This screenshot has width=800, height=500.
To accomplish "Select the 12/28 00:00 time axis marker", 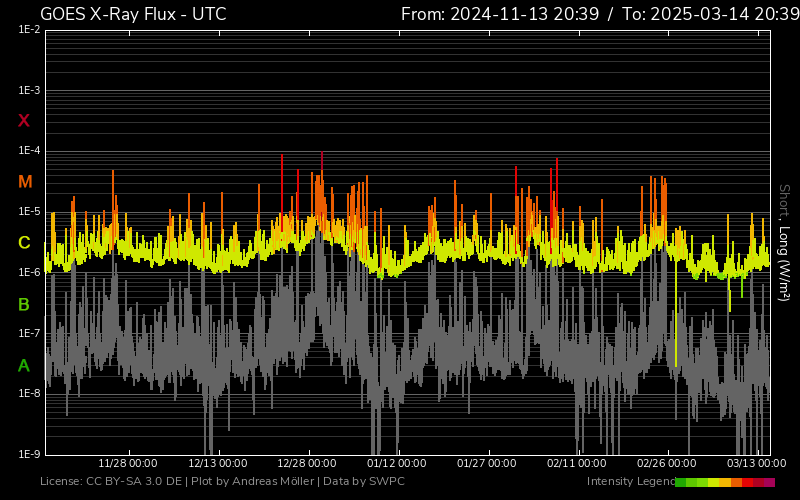I will pyautogui.click(x=307, y=464).
